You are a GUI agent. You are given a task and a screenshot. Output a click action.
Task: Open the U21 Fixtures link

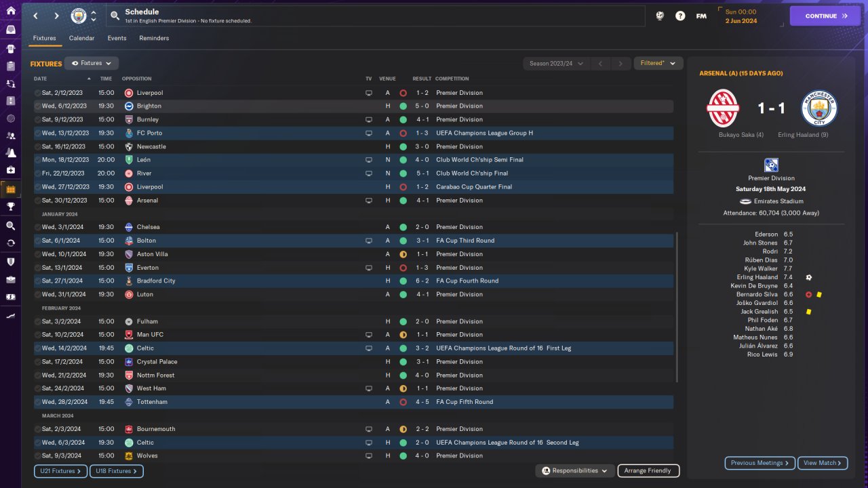(60, 471)
